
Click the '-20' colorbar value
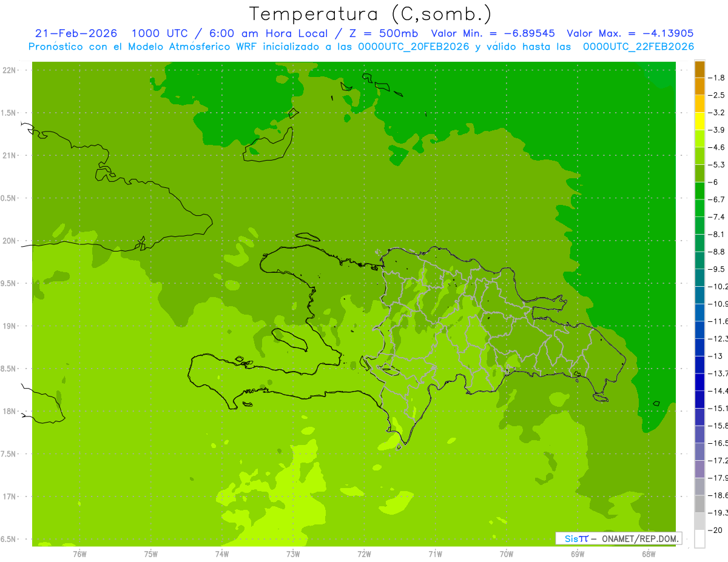tap(716, 530)
